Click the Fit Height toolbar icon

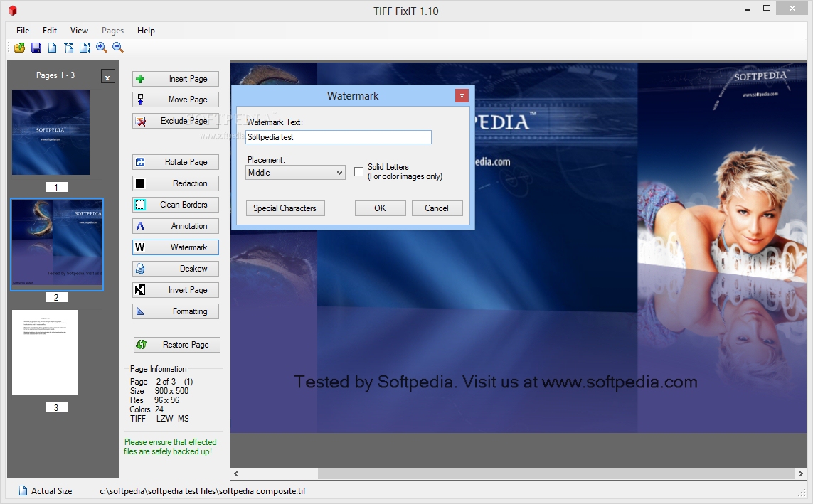coord(85,48)
